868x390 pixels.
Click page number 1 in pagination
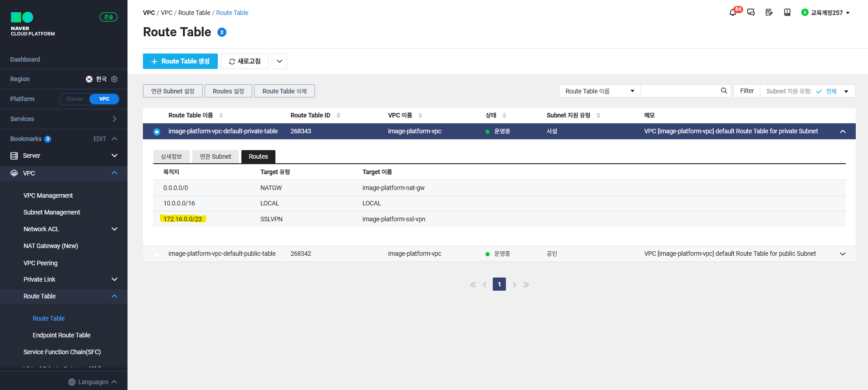(x=499, y=284)
